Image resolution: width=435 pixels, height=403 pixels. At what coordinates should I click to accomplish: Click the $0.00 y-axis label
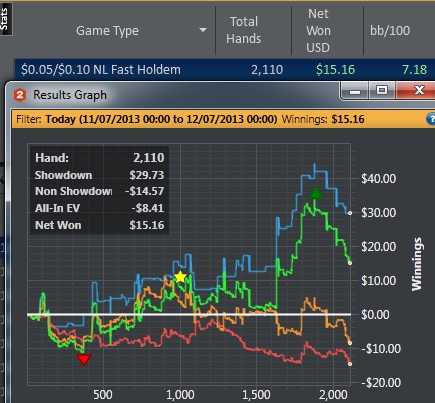point(375,315)
